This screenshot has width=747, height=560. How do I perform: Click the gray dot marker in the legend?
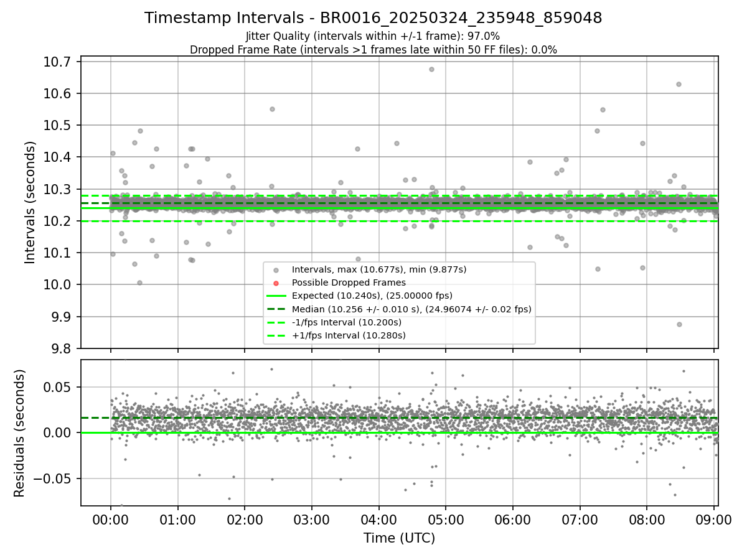click(276, 270)
